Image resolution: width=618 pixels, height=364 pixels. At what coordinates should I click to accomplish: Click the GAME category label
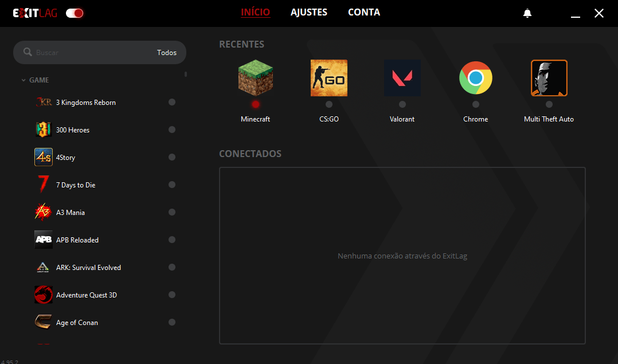click(x=39, y=80)
